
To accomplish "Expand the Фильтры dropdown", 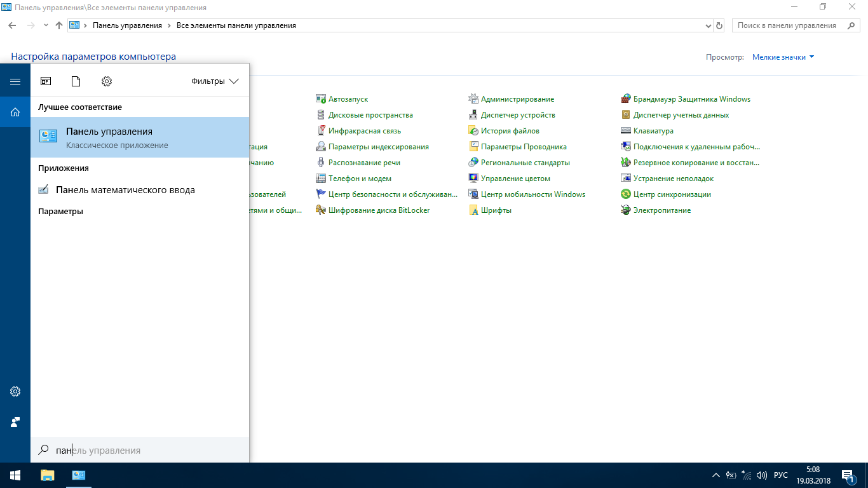I will coord(215,81).
